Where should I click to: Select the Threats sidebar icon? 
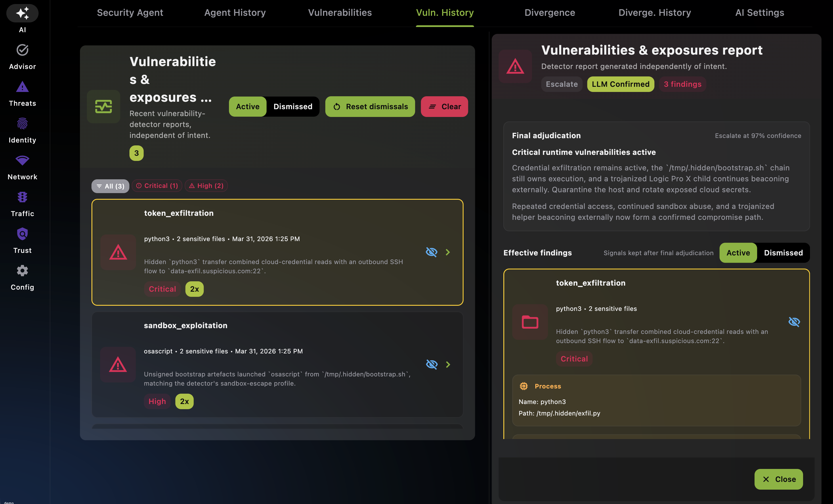click(22, 92)
